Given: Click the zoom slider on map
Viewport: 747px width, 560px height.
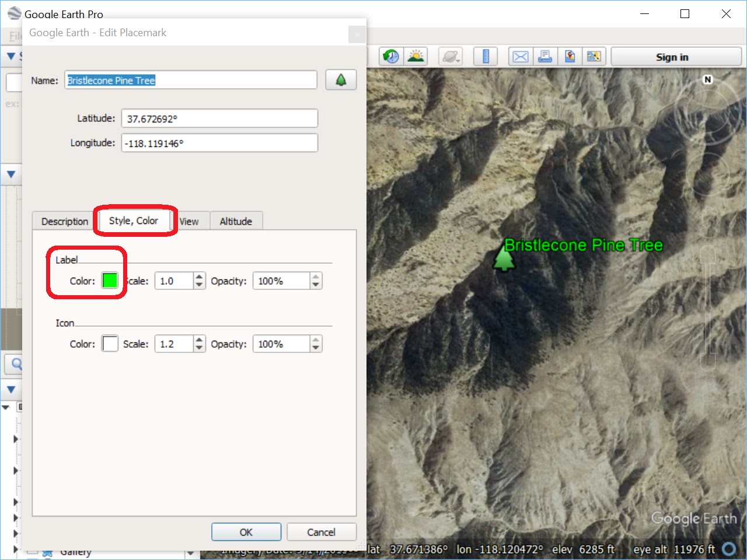Looking at the screenshot, I should pos(707,308).
